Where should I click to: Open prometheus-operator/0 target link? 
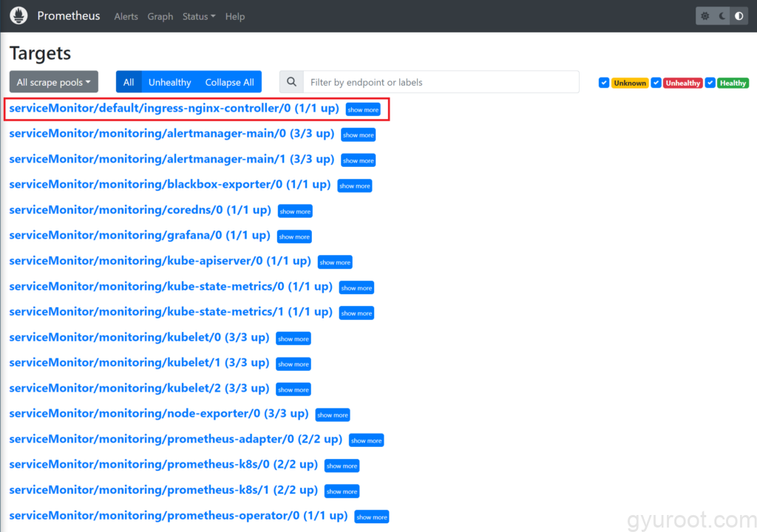click(178, 515)
